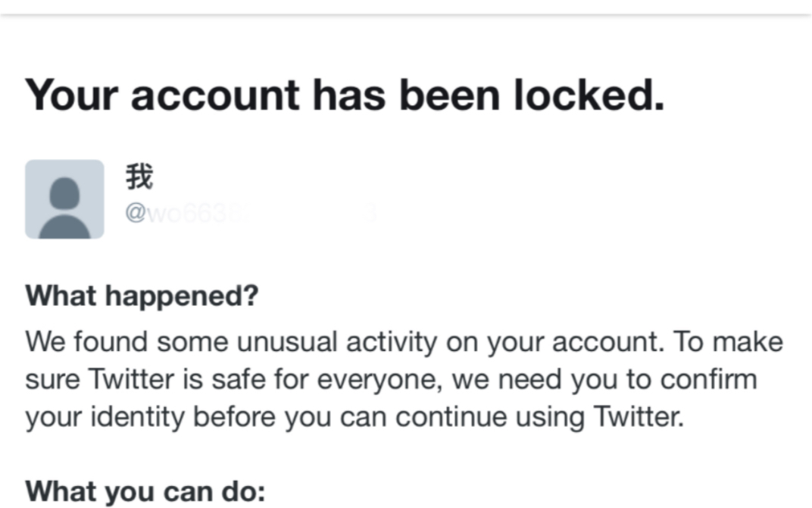Click the 'What you can do:' heading
Image resolution: width=812 pixels, height=508 pixels.
145,491
